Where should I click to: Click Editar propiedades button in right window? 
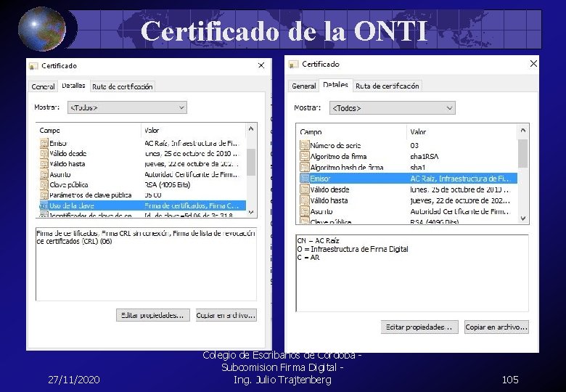[x=419, y=327]
